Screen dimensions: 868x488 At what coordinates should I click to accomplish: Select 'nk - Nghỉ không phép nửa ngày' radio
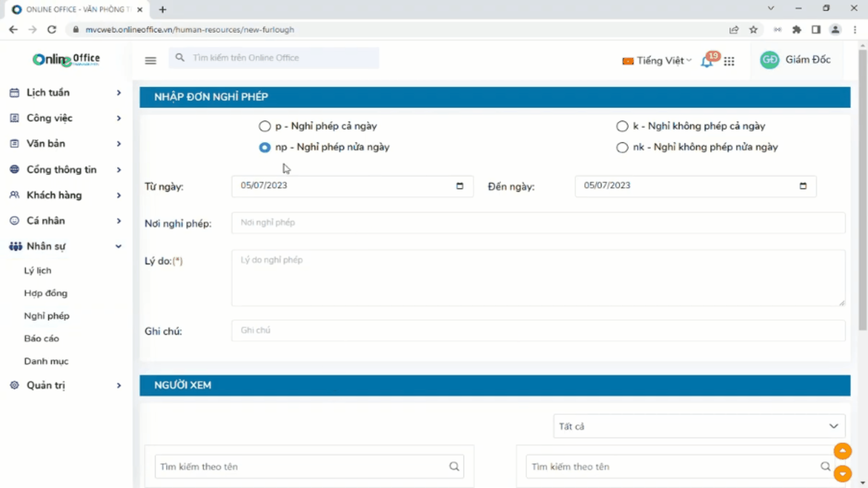pyautogui.click(x=622, y=147)
